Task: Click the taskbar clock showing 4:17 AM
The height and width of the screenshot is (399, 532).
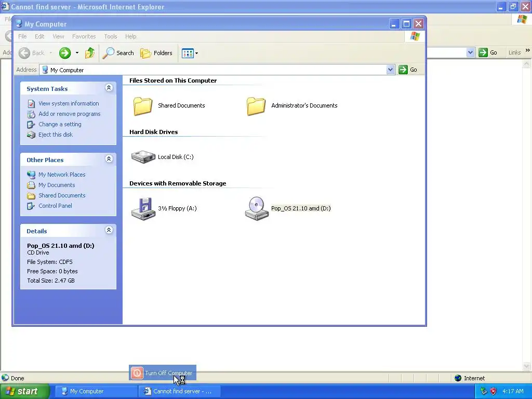Action: (513, 391)
